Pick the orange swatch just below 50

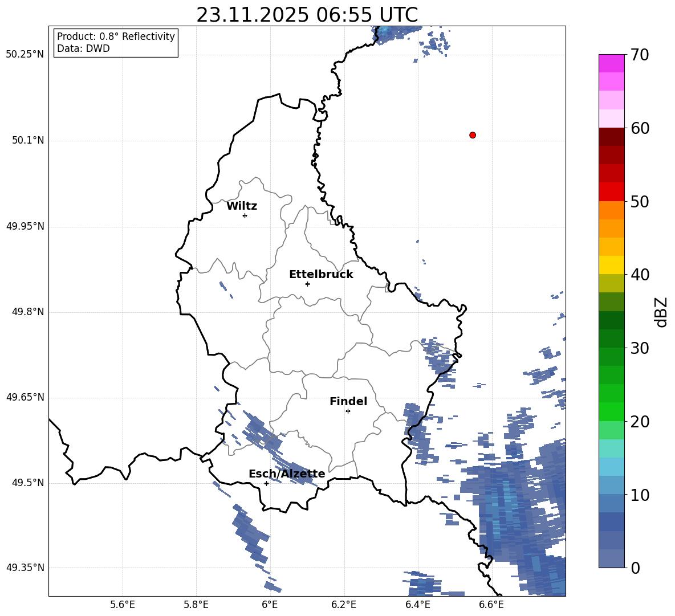pyautogui.click(x=611, y=210)
